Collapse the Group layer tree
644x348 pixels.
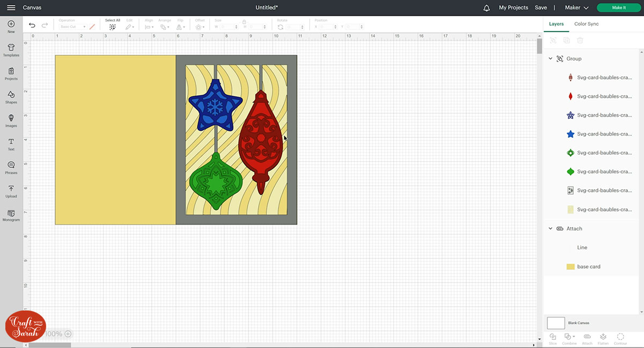click(x=550, y=58)
